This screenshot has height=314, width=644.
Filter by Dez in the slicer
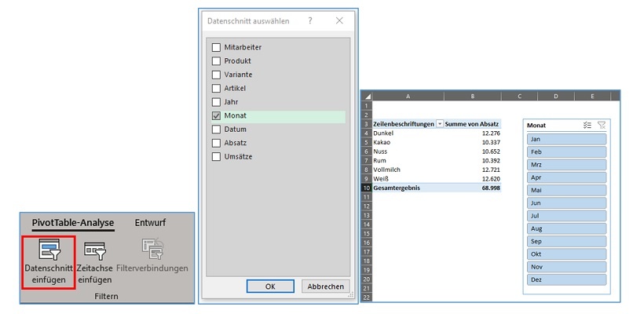(567, 279)
